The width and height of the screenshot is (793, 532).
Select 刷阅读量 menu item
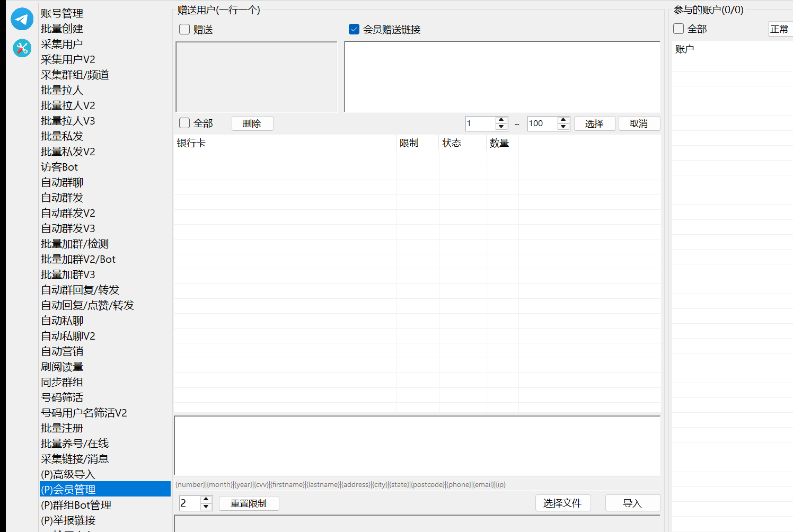tap(62, 367)
